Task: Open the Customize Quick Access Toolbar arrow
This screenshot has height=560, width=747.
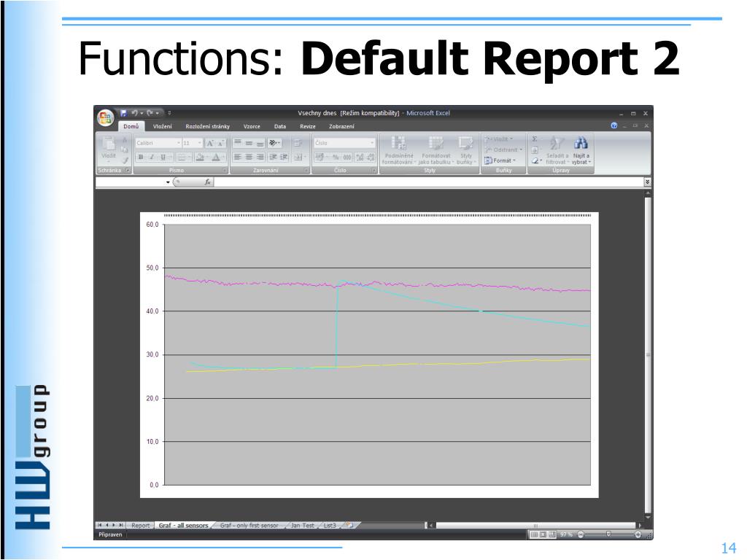Action: pos(169,113)
